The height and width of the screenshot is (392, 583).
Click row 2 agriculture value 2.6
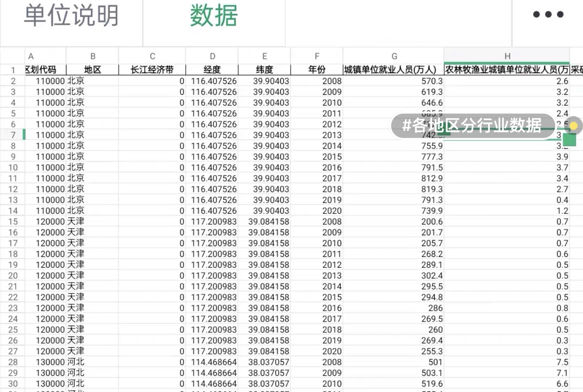(507, 81)
